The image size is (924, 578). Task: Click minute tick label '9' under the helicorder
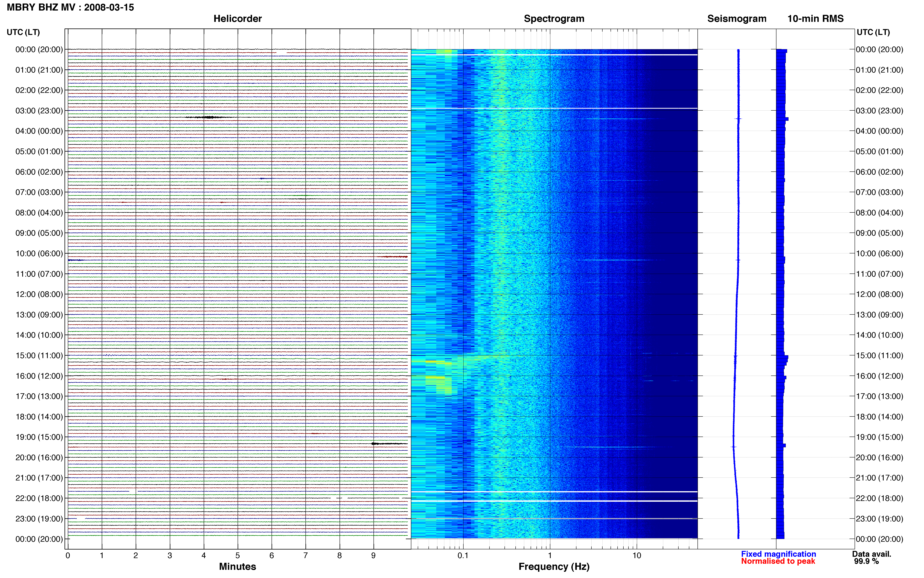pos(373,555)
